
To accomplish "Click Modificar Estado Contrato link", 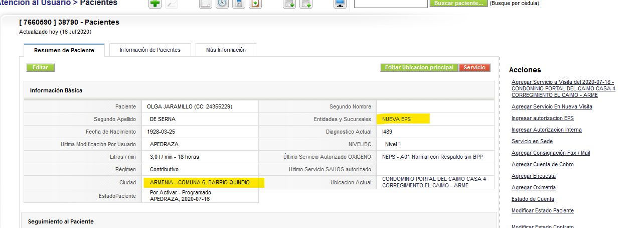I will pyautogui.click(x=543, y=226).
